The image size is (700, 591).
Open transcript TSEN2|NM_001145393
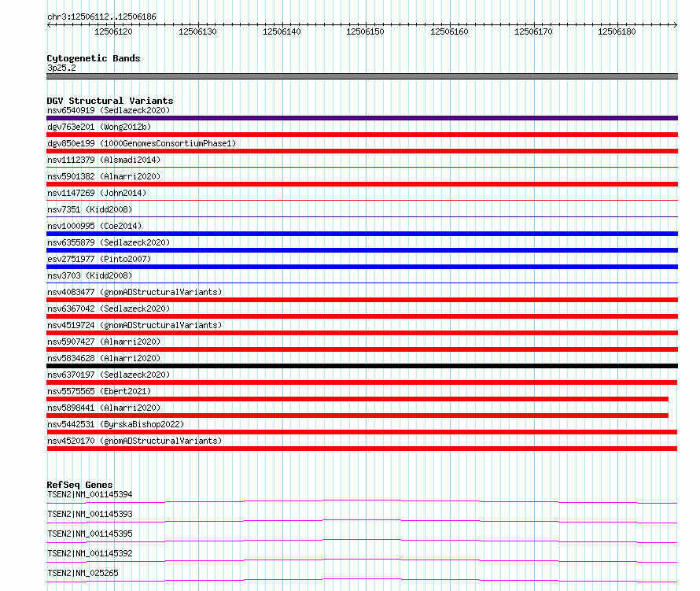[90, 514]
